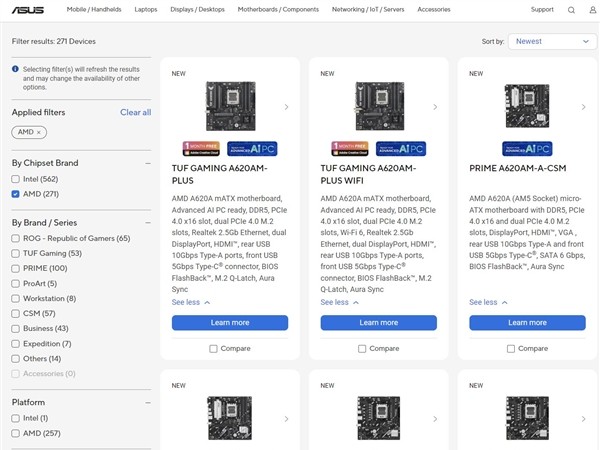
Task: Remove the AMD applied filter tag
Action: click(x=38, y=132)
